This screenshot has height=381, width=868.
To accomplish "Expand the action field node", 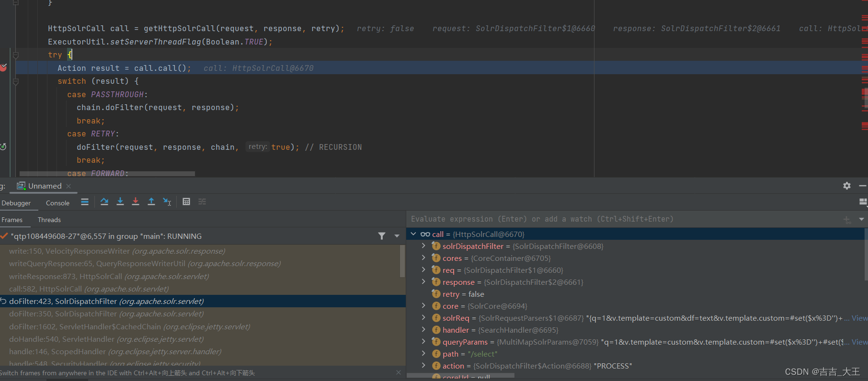I will pos(423,366).
